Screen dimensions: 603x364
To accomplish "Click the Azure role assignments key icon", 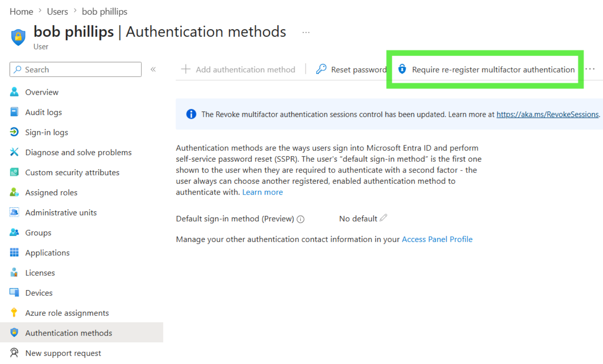I will coord(14,313).
